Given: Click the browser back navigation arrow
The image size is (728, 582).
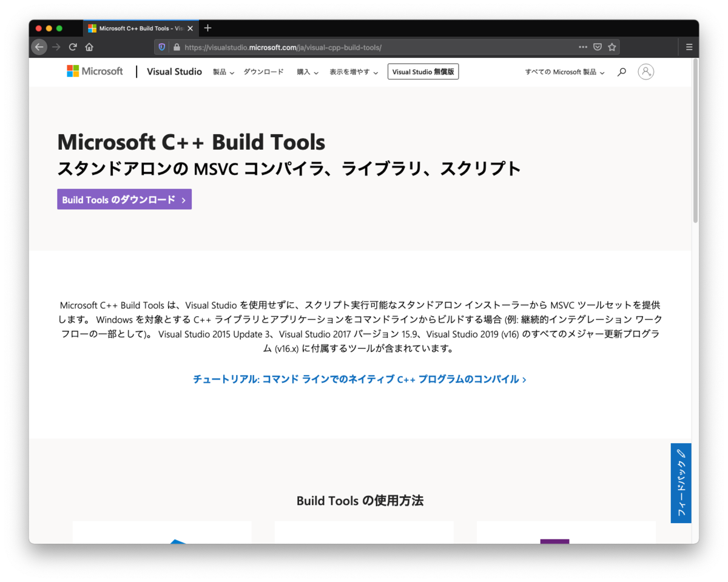Looking at the screenshot, I should coord(39,47).
